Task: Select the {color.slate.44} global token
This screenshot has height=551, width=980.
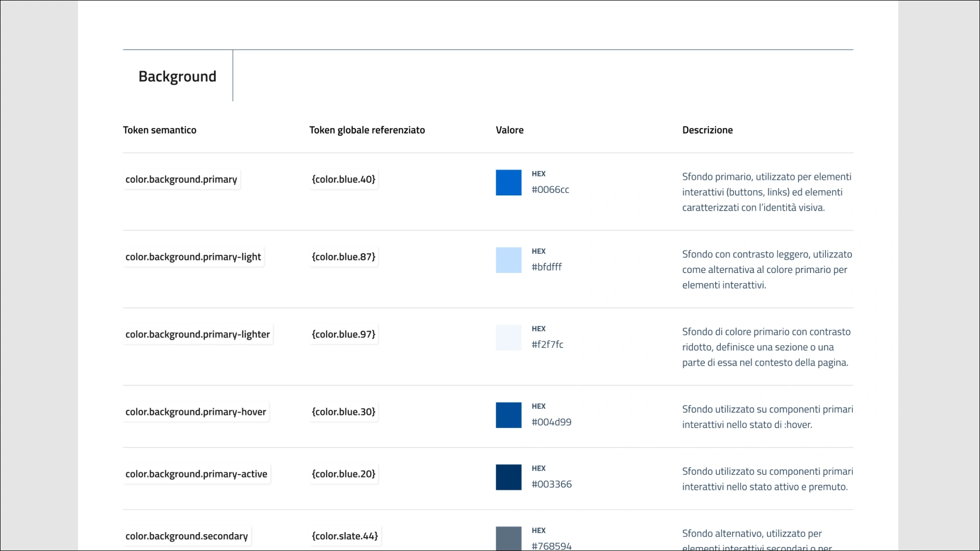Action: tap(345, 537)
